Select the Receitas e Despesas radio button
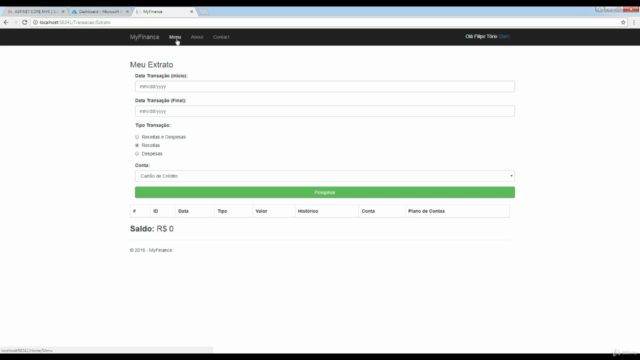This screenshot has height=360, width=640. coord(137,137)
